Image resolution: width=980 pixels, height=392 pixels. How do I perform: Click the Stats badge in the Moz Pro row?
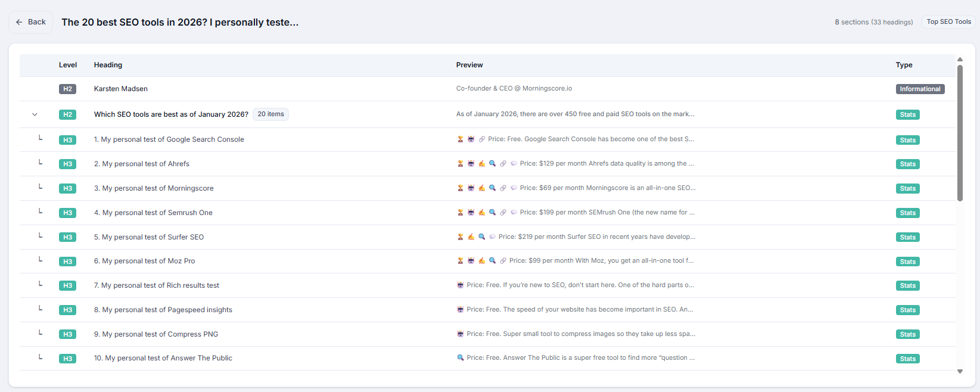[x=908, y=262]
